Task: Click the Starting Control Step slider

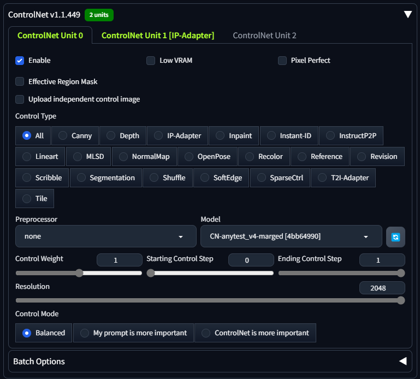Action: (x=210, y=273)
